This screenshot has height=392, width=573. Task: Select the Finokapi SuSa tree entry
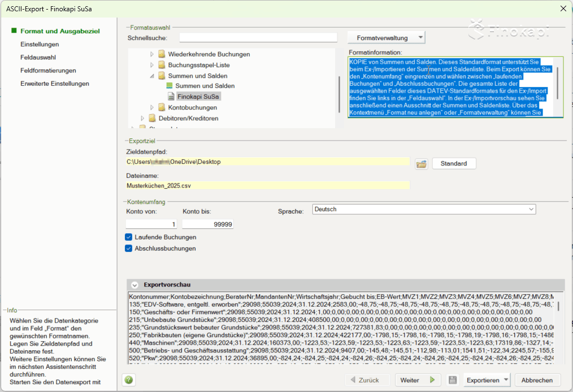(198, 97)
